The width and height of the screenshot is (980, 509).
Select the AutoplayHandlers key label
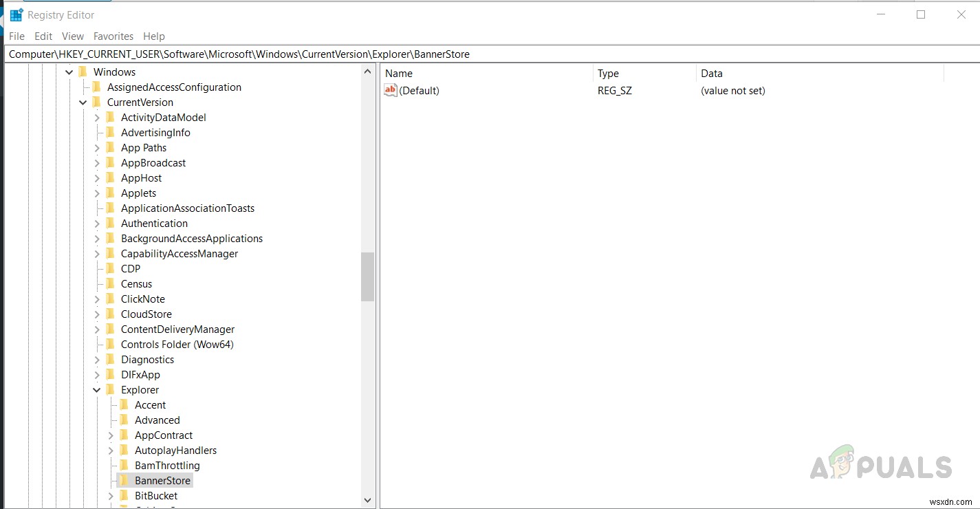click(176, 451)
